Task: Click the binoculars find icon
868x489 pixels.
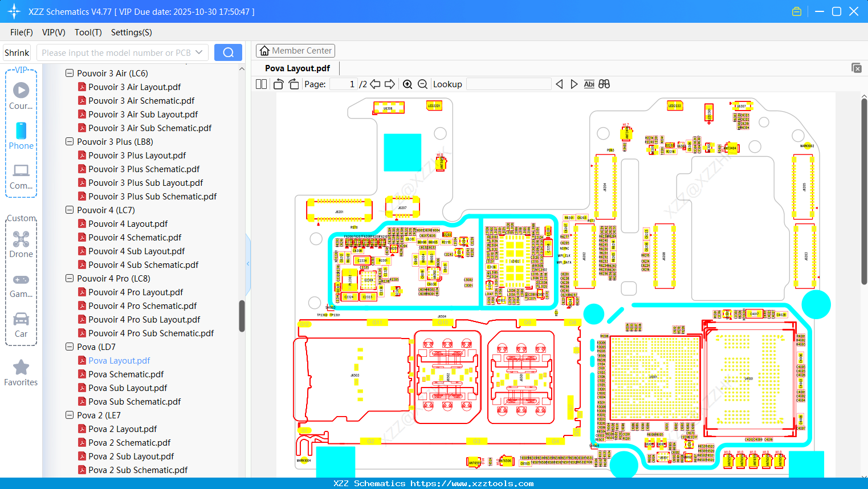Action: (x=604, y=84)
